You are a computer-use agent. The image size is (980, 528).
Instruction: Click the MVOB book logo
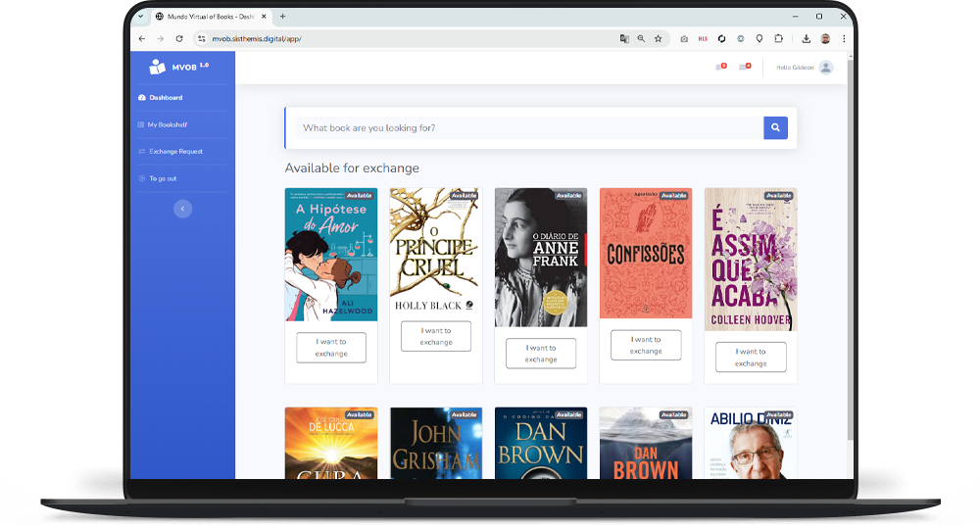click(158, 67)
